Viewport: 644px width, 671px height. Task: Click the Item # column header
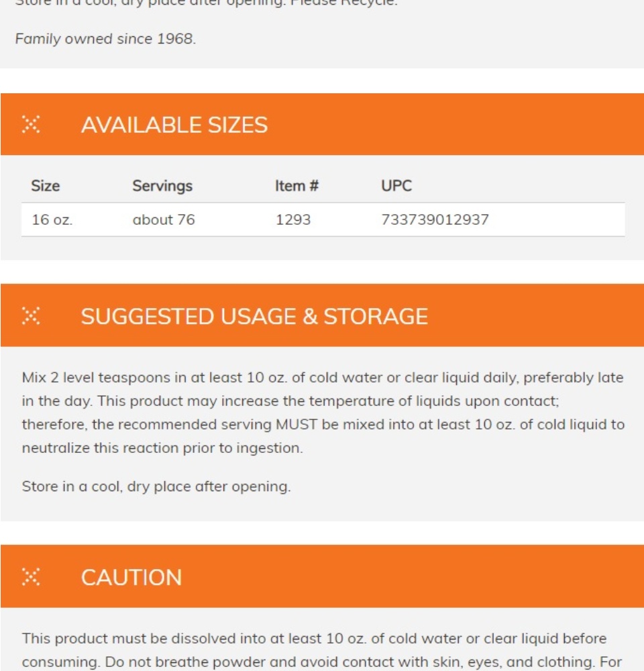[x=297, y=186]
